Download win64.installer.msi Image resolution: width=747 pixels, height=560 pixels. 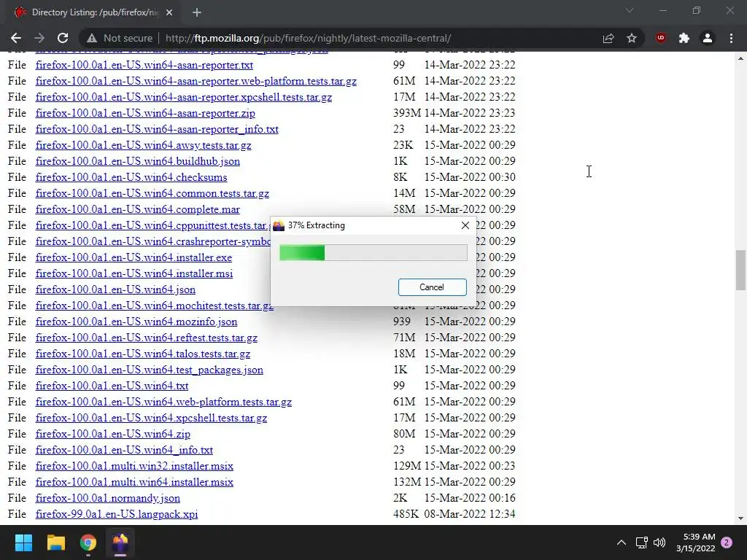[x=134, y=274]
